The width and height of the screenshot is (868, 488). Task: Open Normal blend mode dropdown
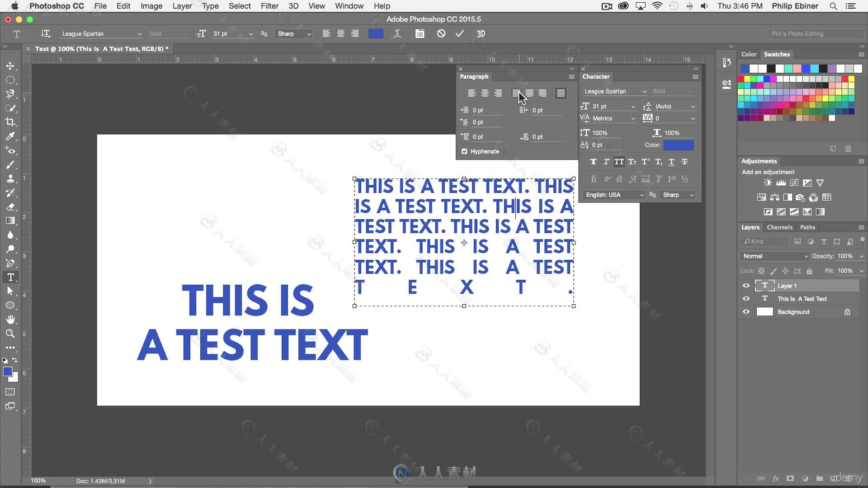[774, 256]
